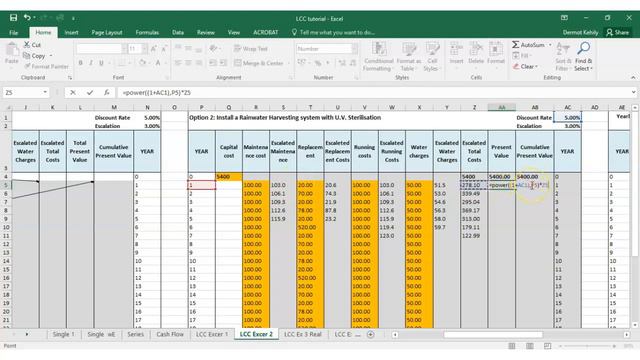This screenshot has height=360, width=640.
Task: Open the Series sheet tab
Action: [x=136, y=334]
